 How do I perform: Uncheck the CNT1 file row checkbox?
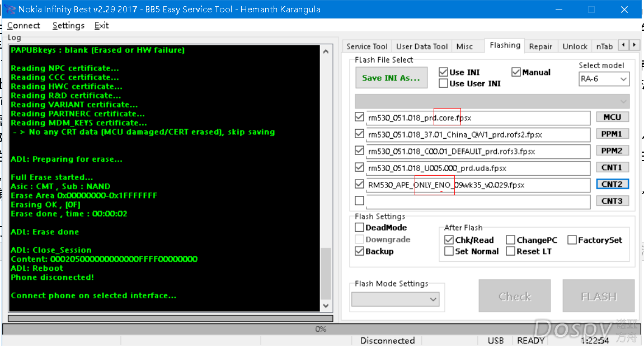tap(359, 167)
